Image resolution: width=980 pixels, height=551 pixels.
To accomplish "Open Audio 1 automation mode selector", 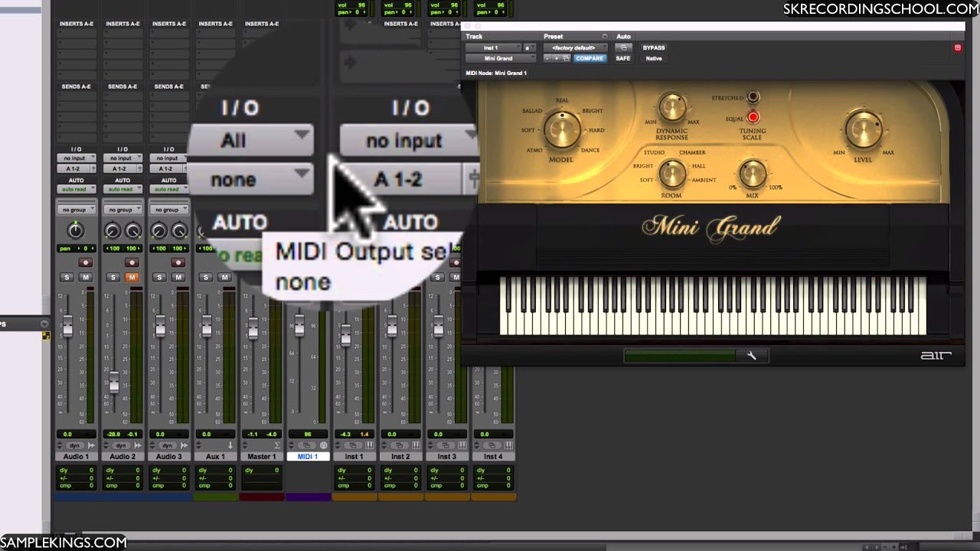I will 76,189.
